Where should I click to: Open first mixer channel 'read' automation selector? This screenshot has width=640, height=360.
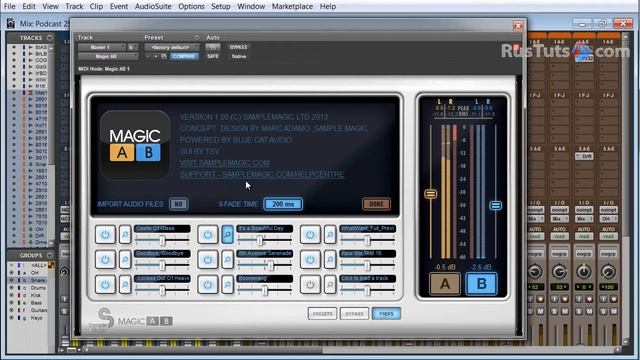pos(535,236)
